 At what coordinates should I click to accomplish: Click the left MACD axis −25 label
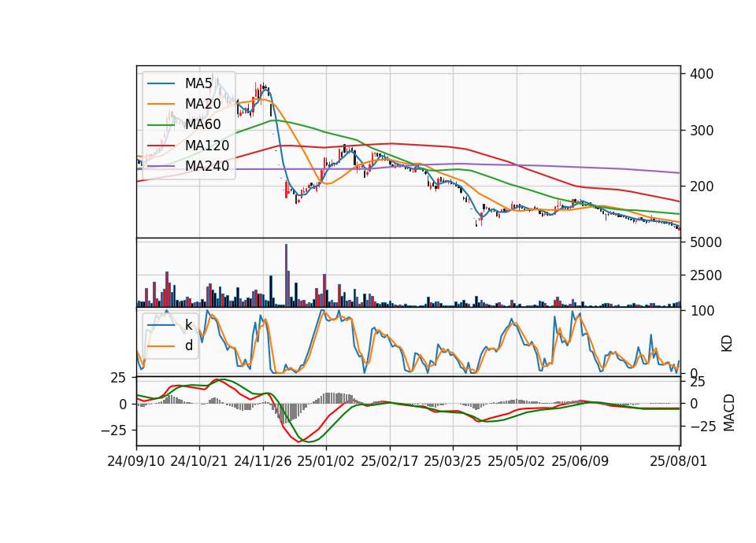pyautogui.click(x=113, y=430)
